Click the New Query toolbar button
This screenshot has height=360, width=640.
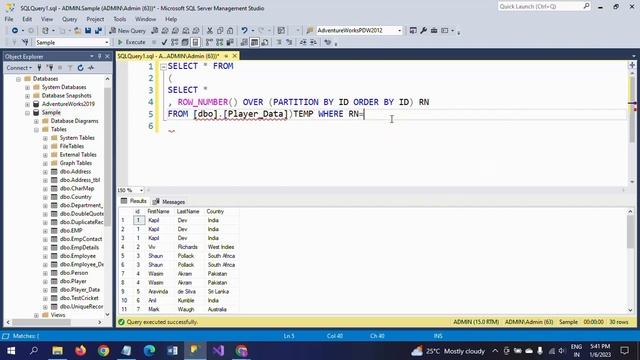point(127,31)
